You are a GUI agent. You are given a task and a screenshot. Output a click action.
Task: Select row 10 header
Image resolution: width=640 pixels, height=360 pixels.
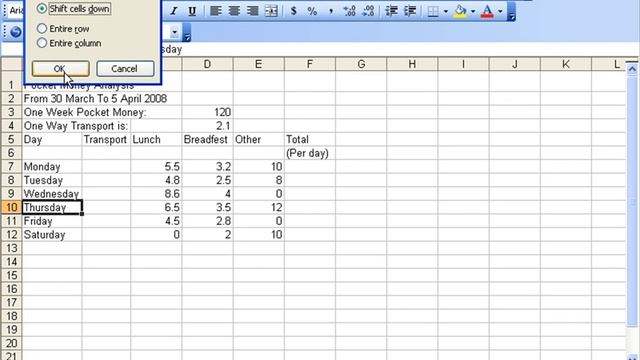[x=11, y=207]
